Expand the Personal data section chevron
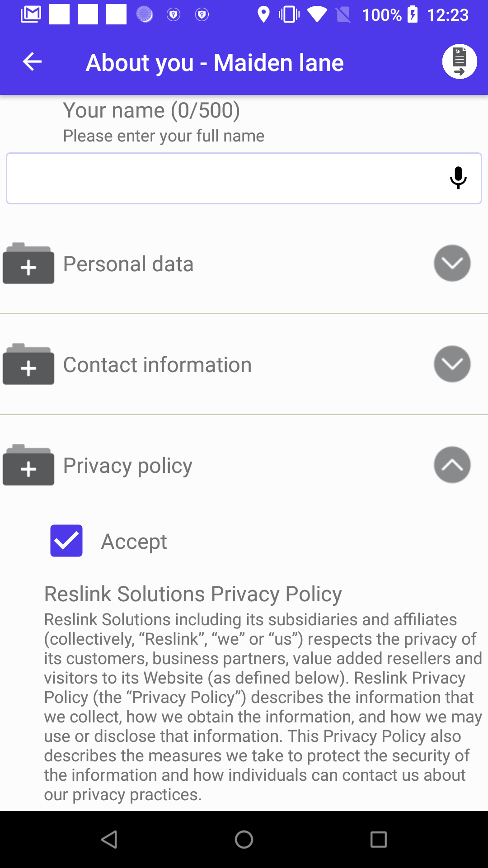The width and height of the screenshot is (488, 868). 452,263
